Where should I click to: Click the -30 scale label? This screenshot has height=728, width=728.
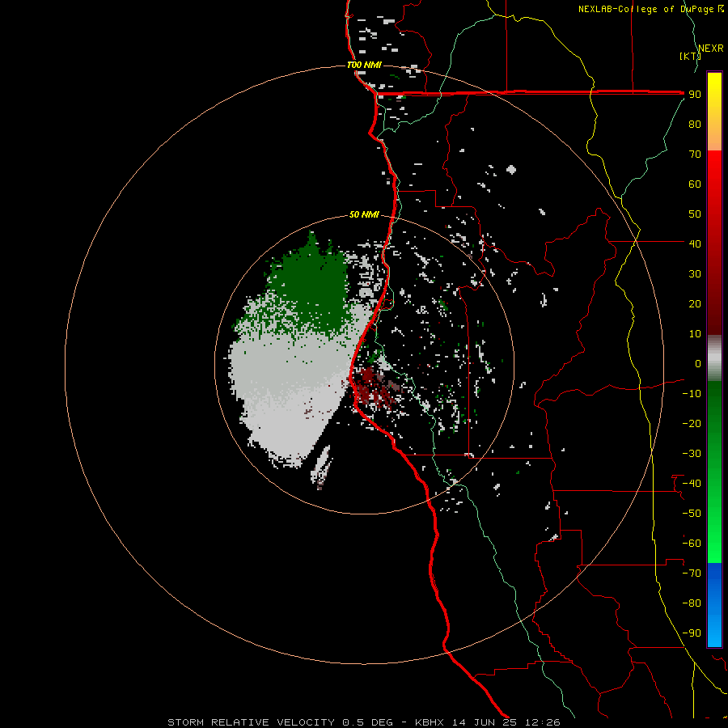point(692,454)
